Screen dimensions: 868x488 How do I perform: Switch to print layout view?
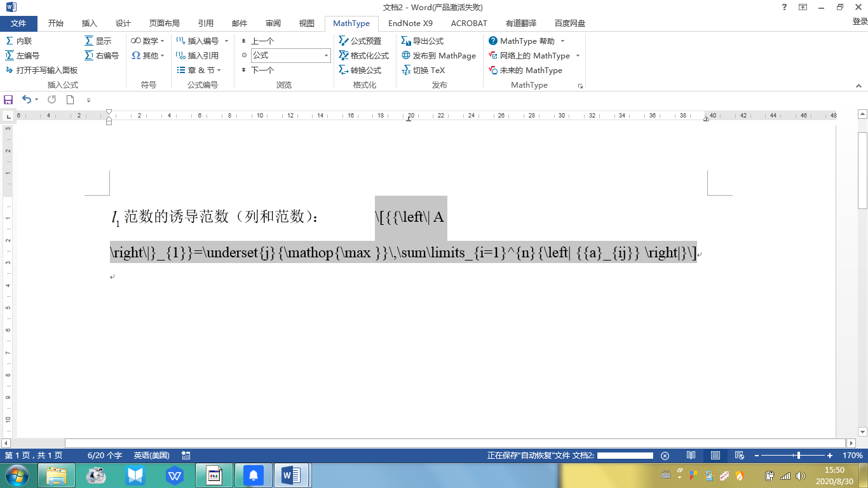click(715, 456)
